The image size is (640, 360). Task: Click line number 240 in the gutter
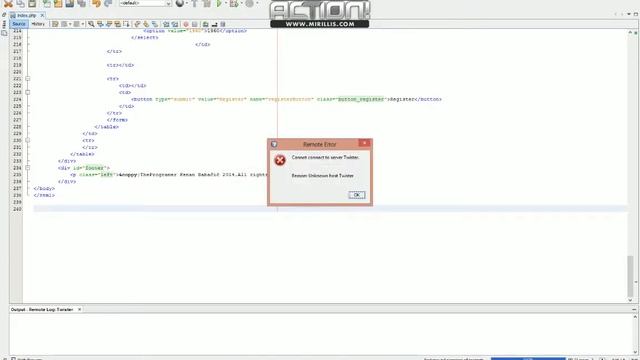[17, 209]
